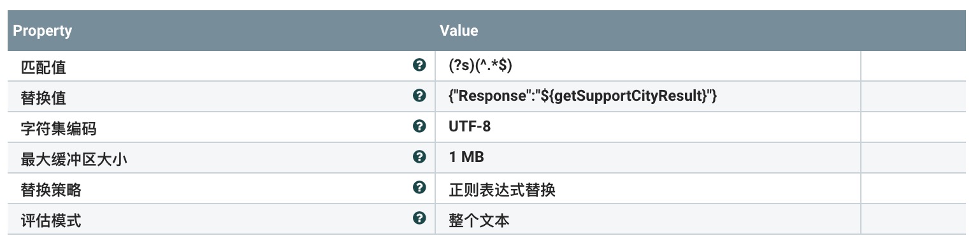This screenshot has height=245, width=980.
Task: Click the question mark beside 评估模式
Action: (419, 218)
